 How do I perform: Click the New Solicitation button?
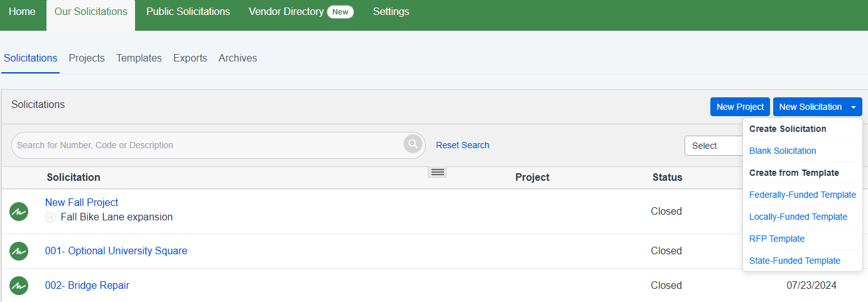click(810, 107)
